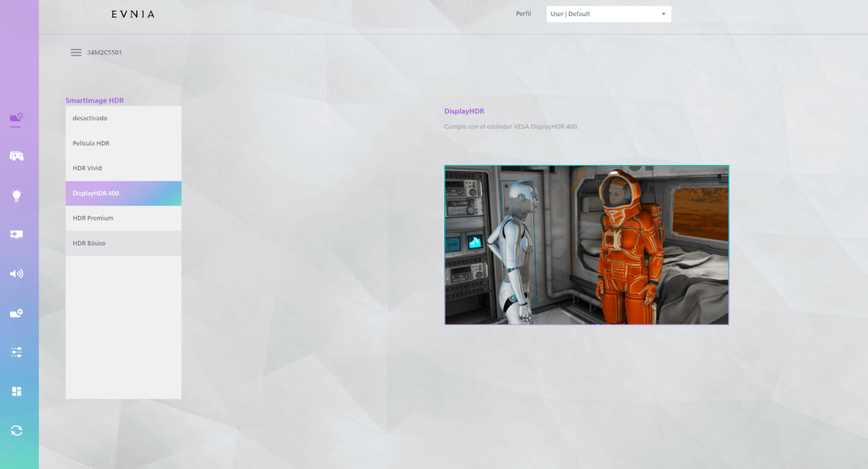Viewport: 868px width, 469px height.
Task: Select the DisplayHDR 400 option
Action: click(x=123, y=193)
